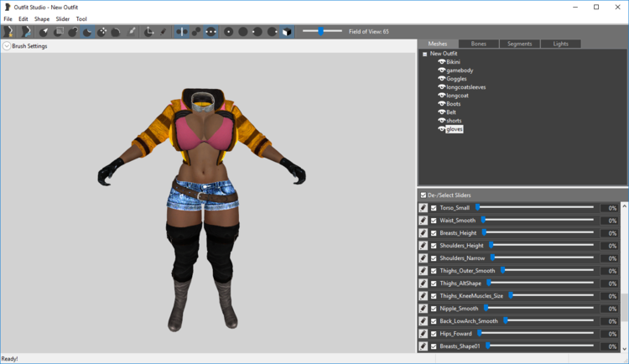Select the longcoat mesh in tree
The image size is (629, 364).
click(457, 96)
